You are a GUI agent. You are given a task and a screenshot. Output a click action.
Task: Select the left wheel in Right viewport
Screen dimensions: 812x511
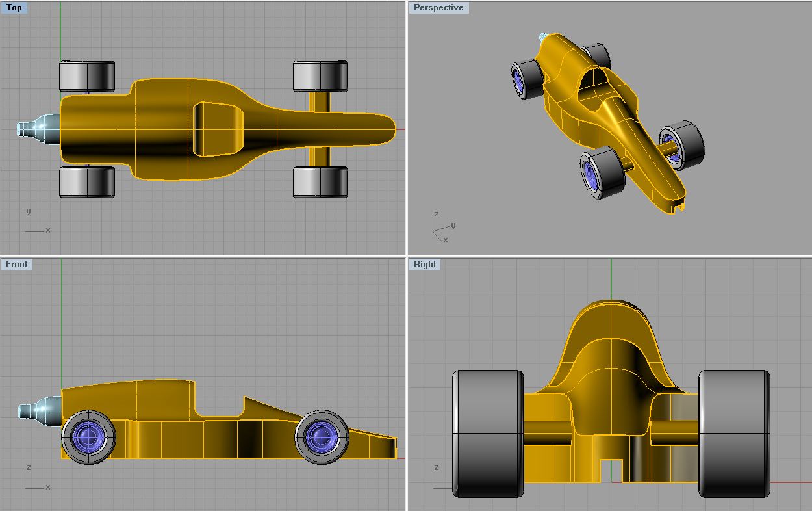pos(488,434)
